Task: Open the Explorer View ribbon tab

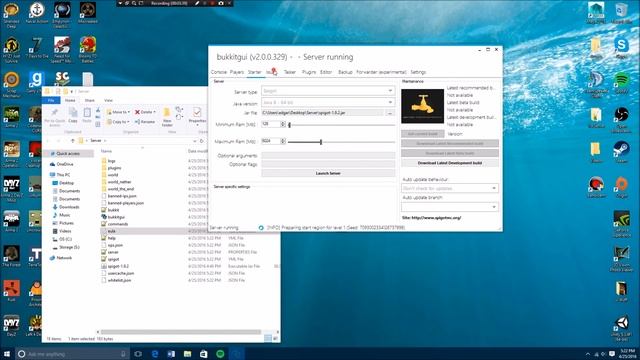Action: pos(108,100)
